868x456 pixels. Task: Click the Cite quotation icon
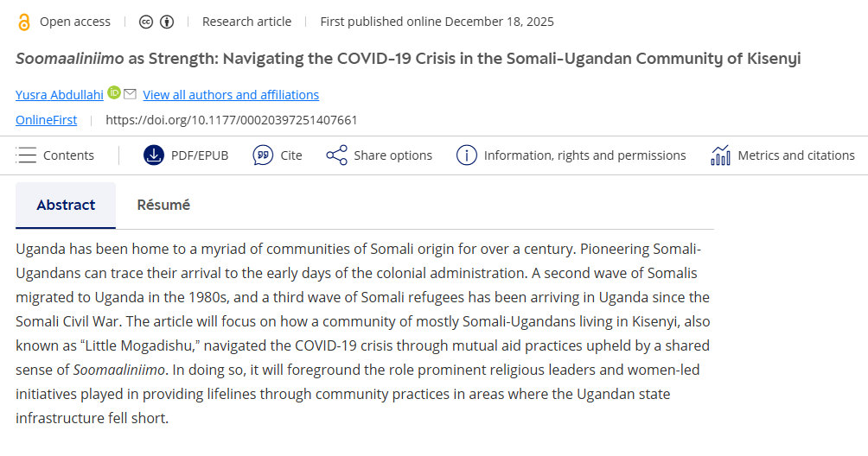tap(263, 155)
